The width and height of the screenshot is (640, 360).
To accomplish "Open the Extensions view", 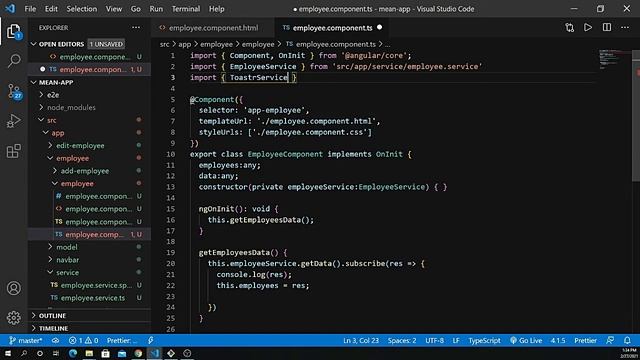I will (x=13, y=151).
